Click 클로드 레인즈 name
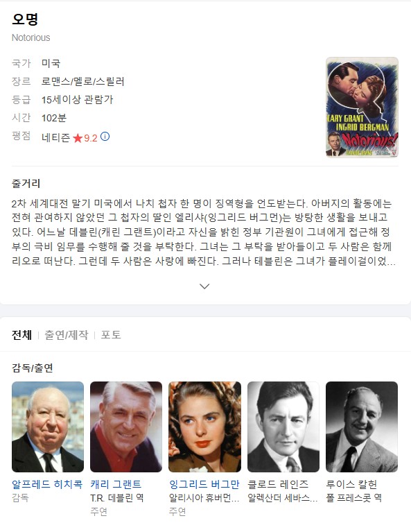The width and height of the screenshot is (411, 532). pyautogui.click(x=278, y=484)
